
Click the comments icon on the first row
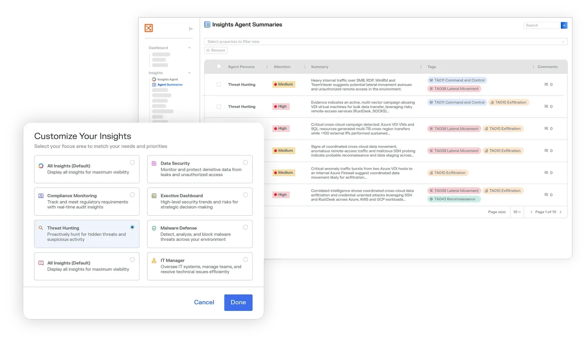[x=547, y=84]
